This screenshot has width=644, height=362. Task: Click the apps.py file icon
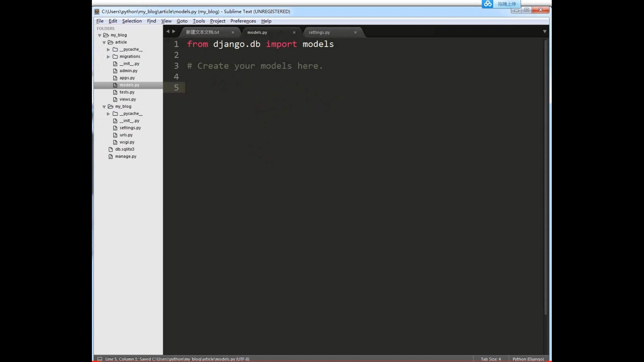tap(115, 78)
